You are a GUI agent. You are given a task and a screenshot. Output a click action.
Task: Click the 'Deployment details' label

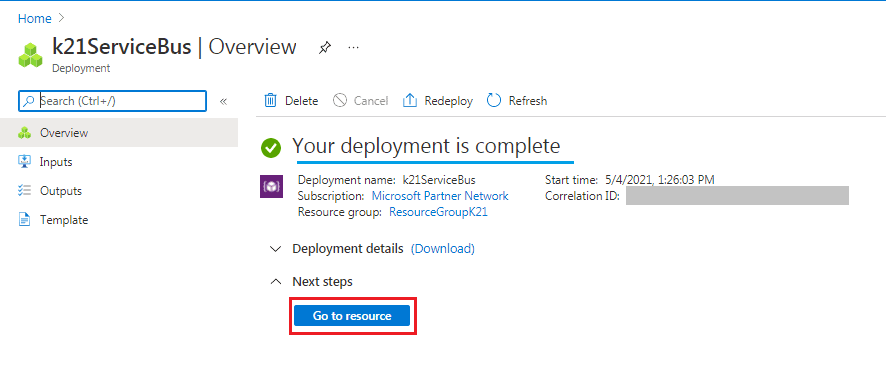(x=348, y=249)
